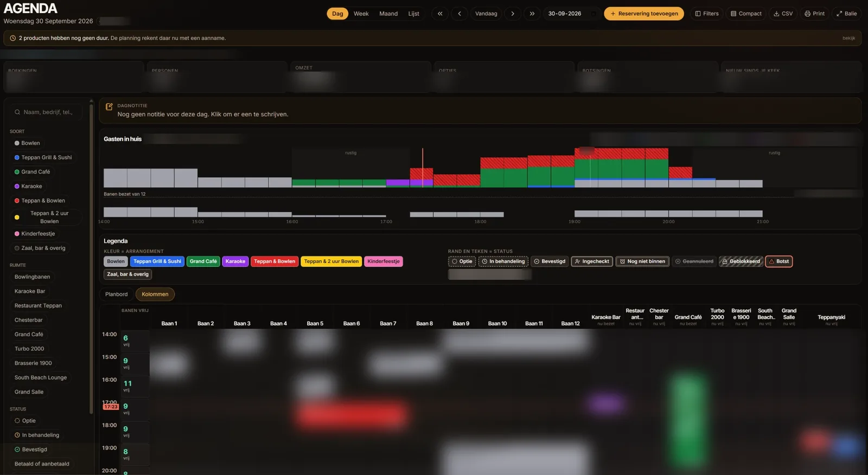Image resolution: width=868 pixels, height=475 pixels.
Task: Open the 30-09-2026 date picker
Action: pos(571,14)
